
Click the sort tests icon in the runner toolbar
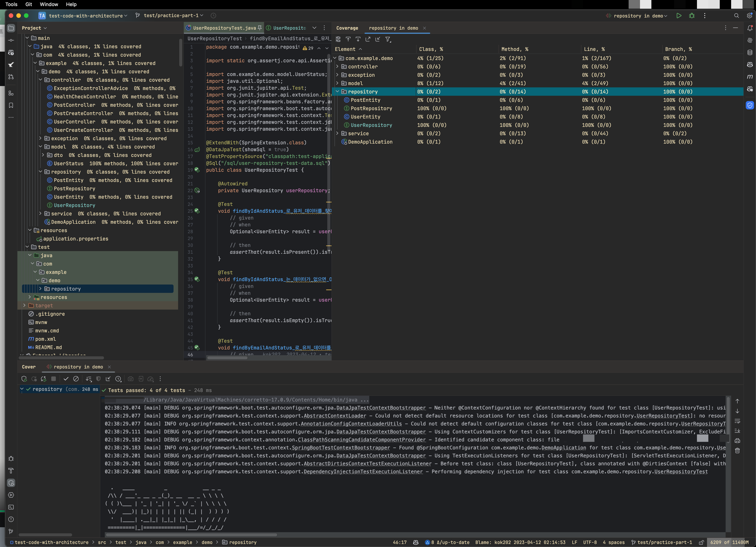[89, 379]
